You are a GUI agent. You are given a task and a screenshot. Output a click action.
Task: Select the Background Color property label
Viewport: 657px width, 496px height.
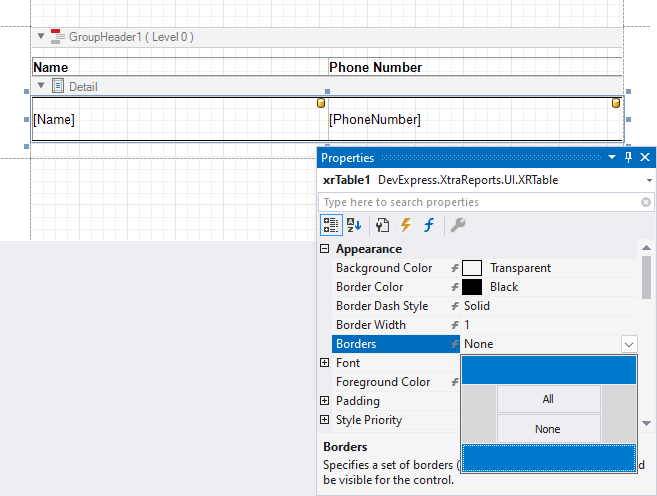pyautogui.click(x=384, y=268)
